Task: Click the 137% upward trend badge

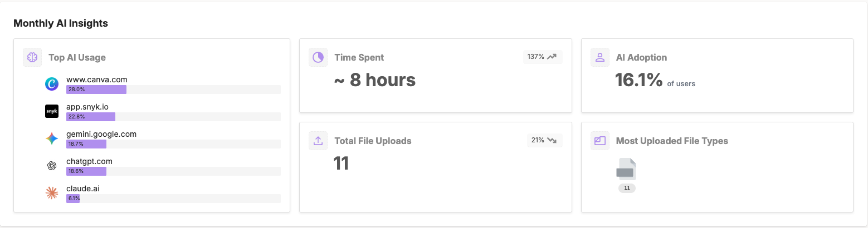Action: 543,57
